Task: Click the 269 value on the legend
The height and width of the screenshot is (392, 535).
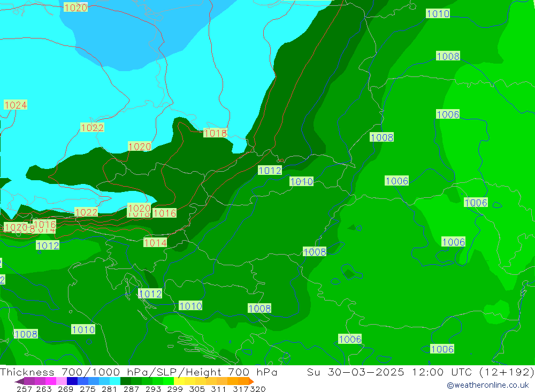Action: click(65, 389)
